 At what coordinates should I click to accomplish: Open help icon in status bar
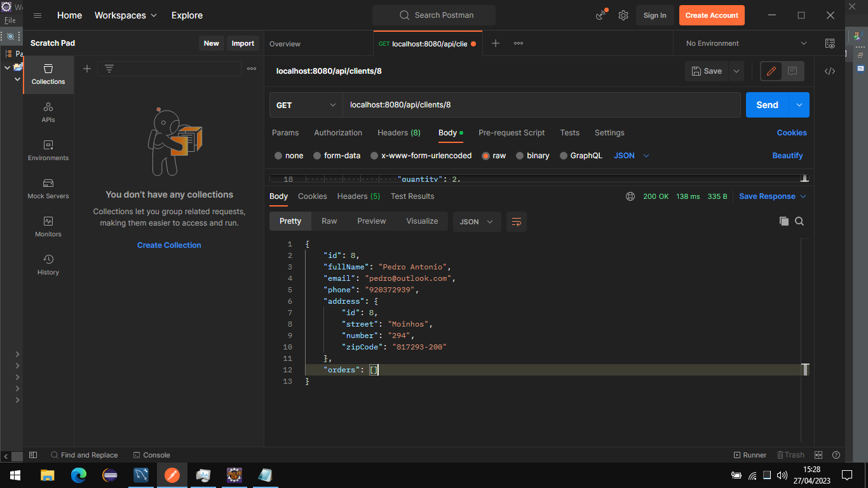(x=836, y=455)
